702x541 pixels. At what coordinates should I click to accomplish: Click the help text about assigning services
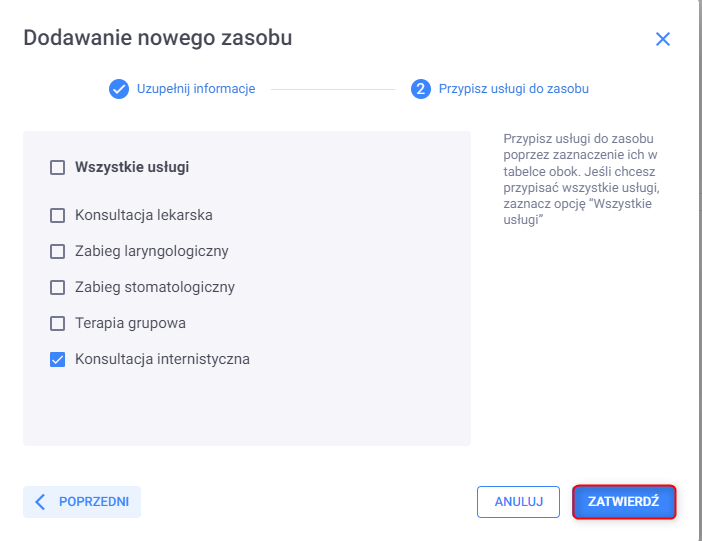click(x=581, y=179)
